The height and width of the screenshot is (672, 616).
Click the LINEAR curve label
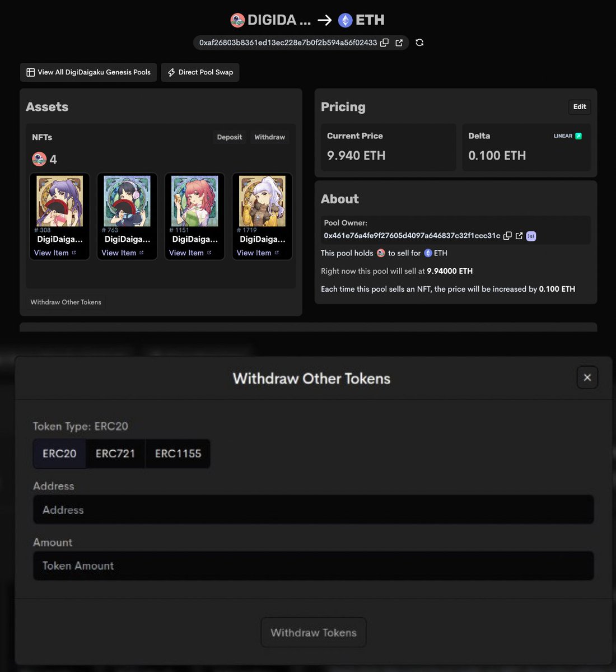click(x=563, y=136)
